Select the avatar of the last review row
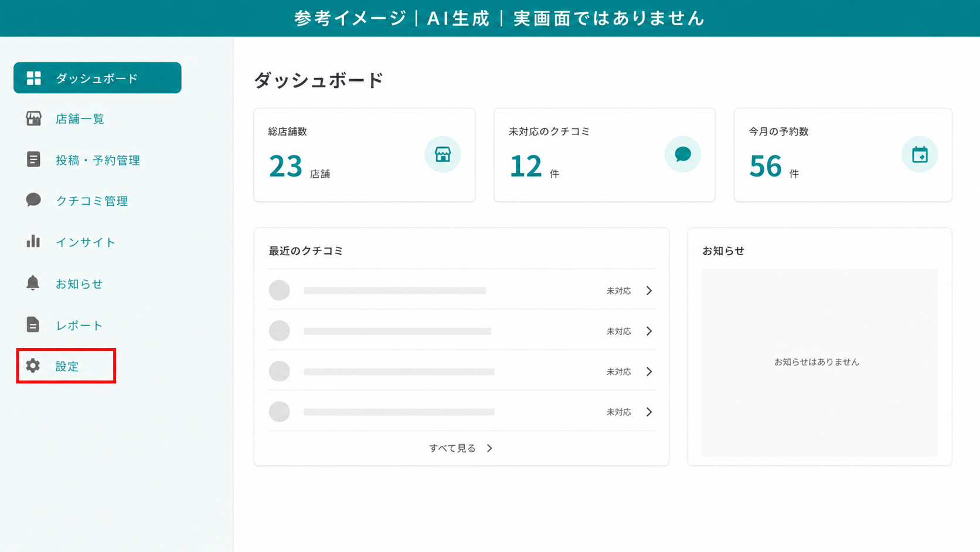 point(280,412)
